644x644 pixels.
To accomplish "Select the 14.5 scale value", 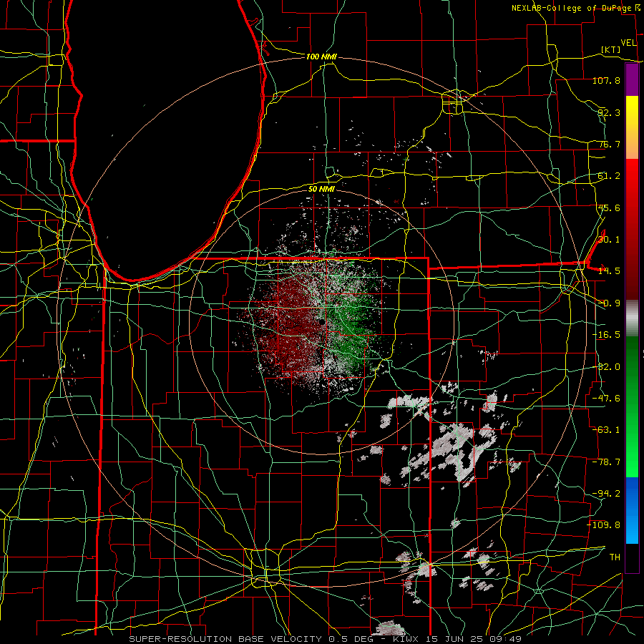I will 609,270.
